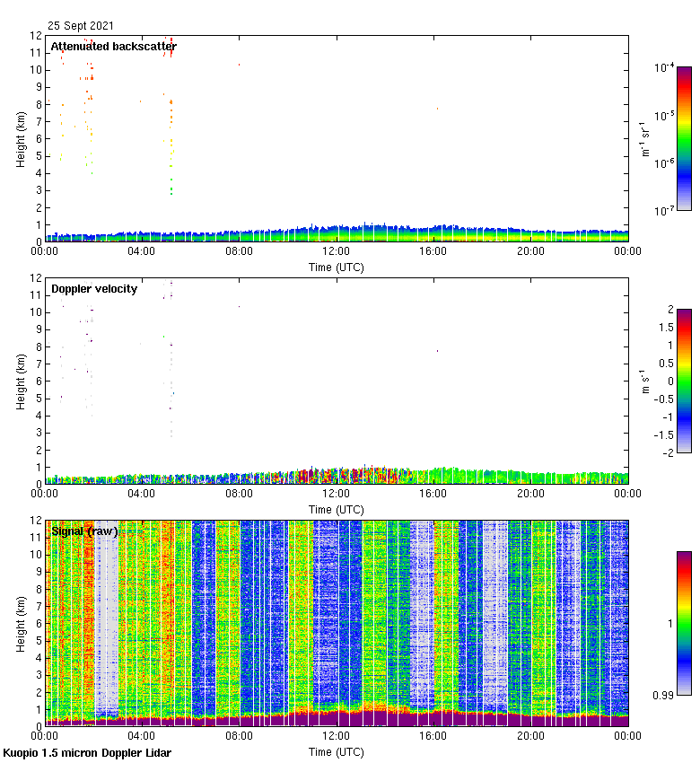Click the Time (UTC) label below signal plot
Viewport: 700px width, 763px height.
[336, 751]
